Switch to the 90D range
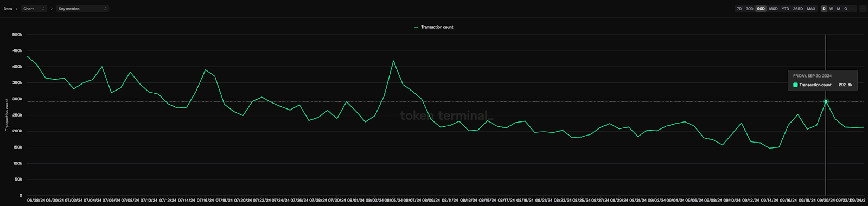Viewport: 868px width, 206px height. (x=761, y=9)
